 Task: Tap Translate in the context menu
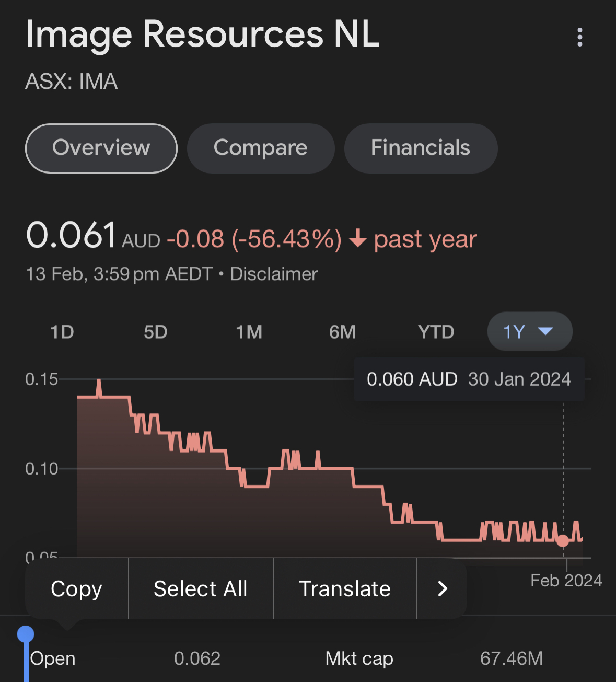345,588
